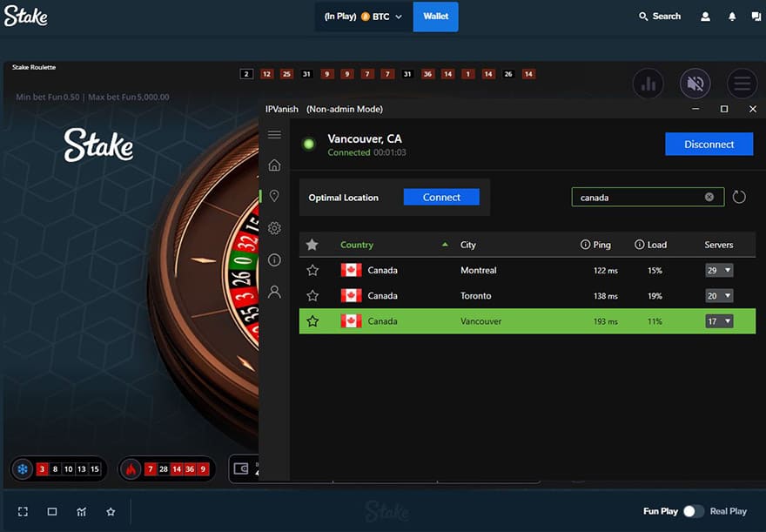
Task: Open the IPVanish hamburger menu
Action: pos(274,134)
